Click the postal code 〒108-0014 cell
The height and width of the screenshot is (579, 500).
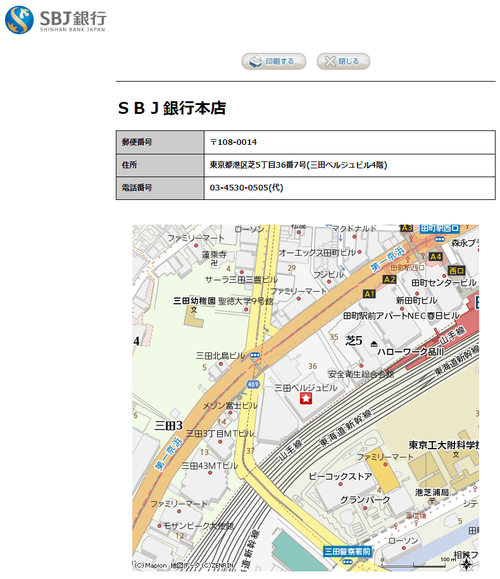tap(349, 142)
